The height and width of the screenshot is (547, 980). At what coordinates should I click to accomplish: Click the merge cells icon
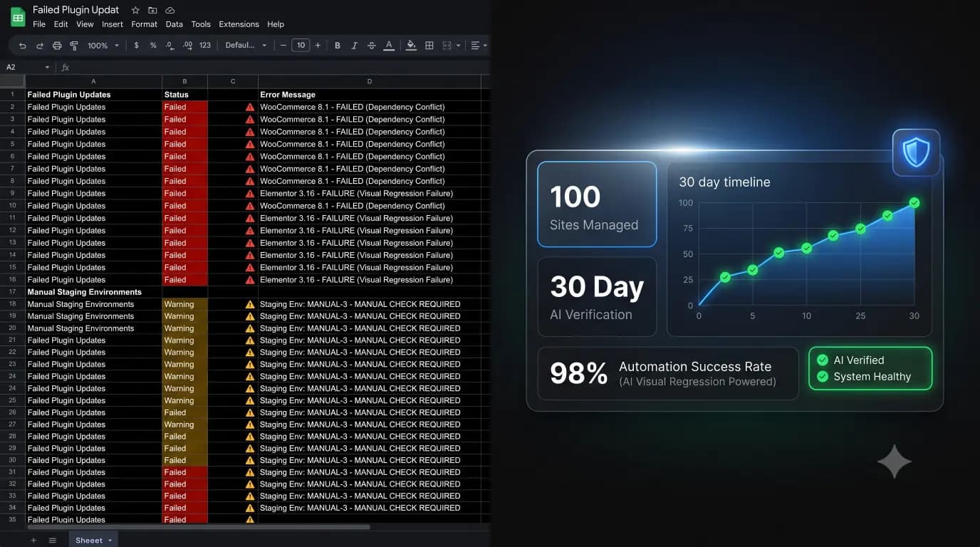[447, 46]
